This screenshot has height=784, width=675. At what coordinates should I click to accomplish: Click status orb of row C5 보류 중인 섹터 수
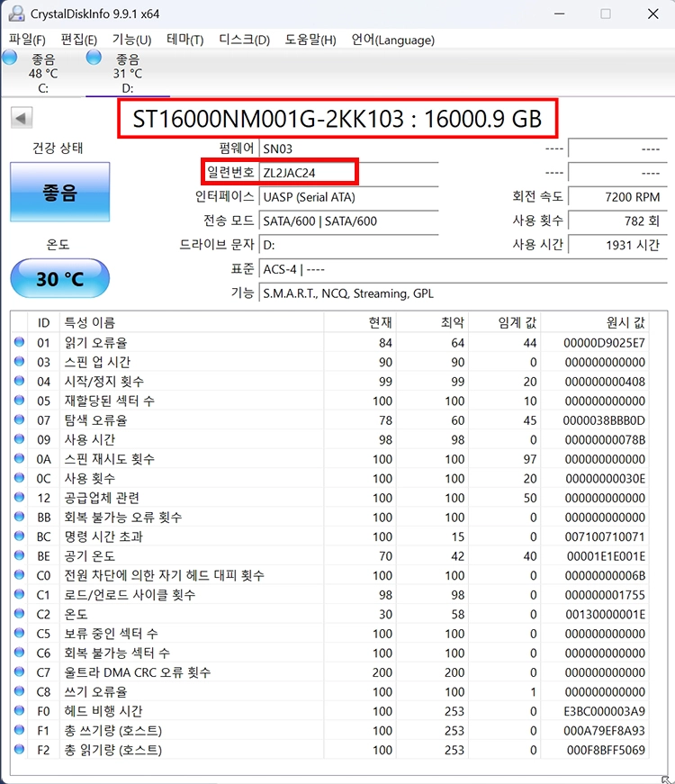[x=19, y=633]
